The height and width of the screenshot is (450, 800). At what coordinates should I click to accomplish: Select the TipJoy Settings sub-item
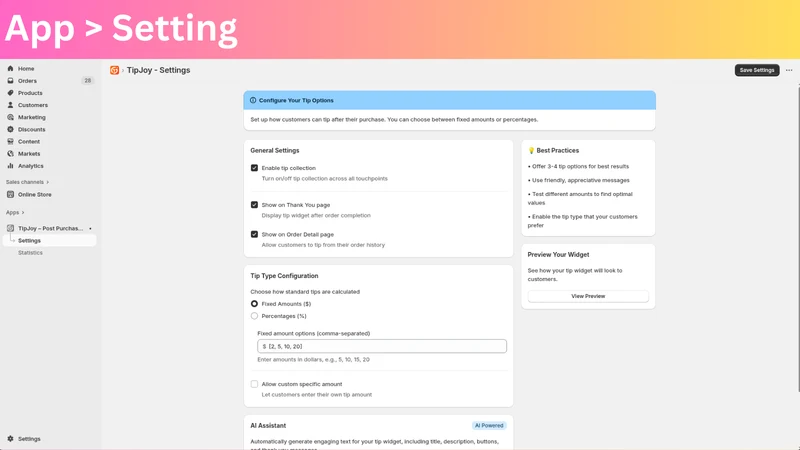[x=49, y=240]
